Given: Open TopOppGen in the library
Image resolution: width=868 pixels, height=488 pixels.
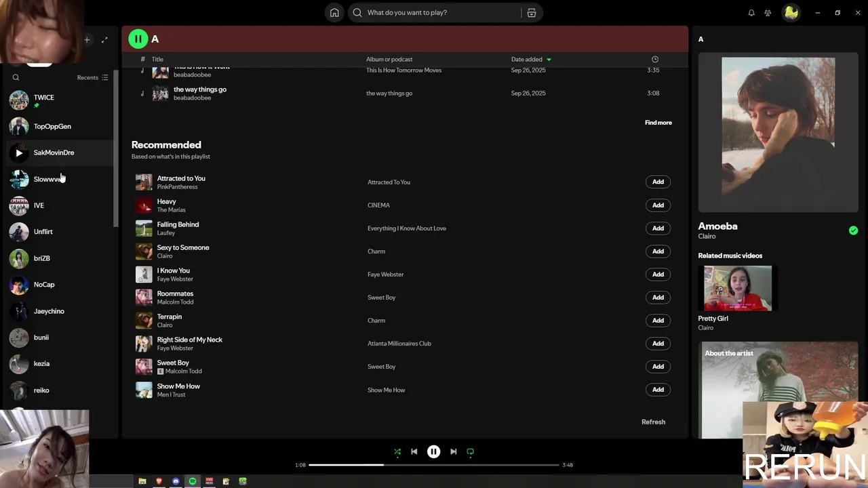Looking at the screenshot, I should click(x=60, y=126).
